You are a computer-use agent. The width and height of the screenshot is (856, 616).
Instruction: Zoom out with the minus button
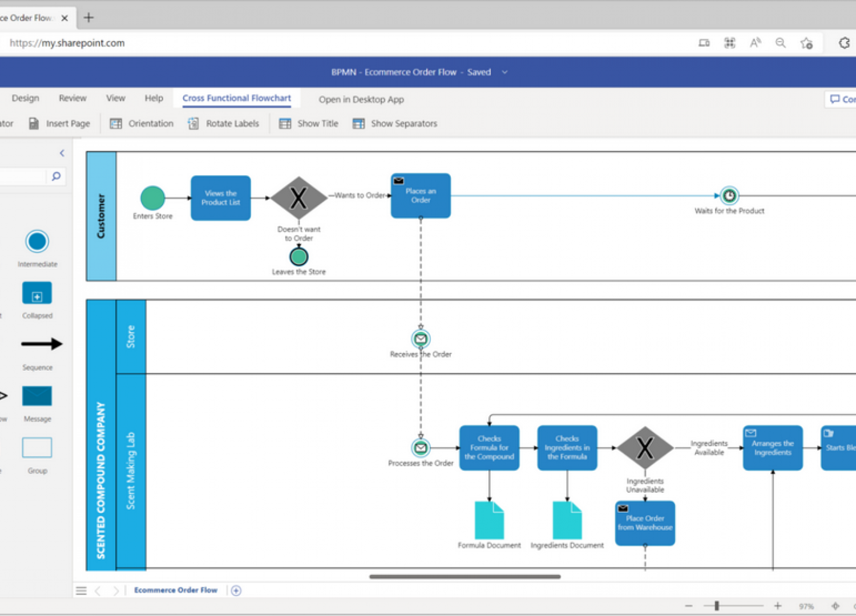click(689, 606)
